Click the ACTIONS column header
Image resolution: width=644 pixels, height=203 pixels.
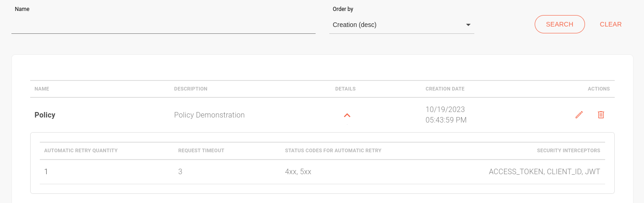click(599, 89)
